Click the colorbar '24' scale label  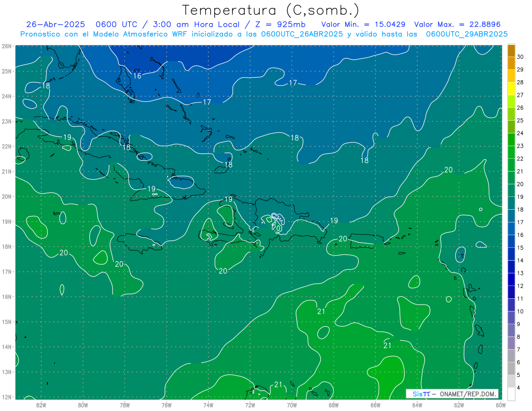[x=520, y=133]
